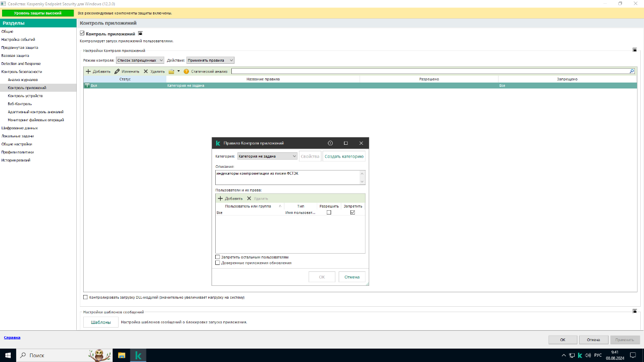This screenshot has height=362, width=644.
Task: Click the lock icon beside Контроль приложений checkbox
Action: 141,33
